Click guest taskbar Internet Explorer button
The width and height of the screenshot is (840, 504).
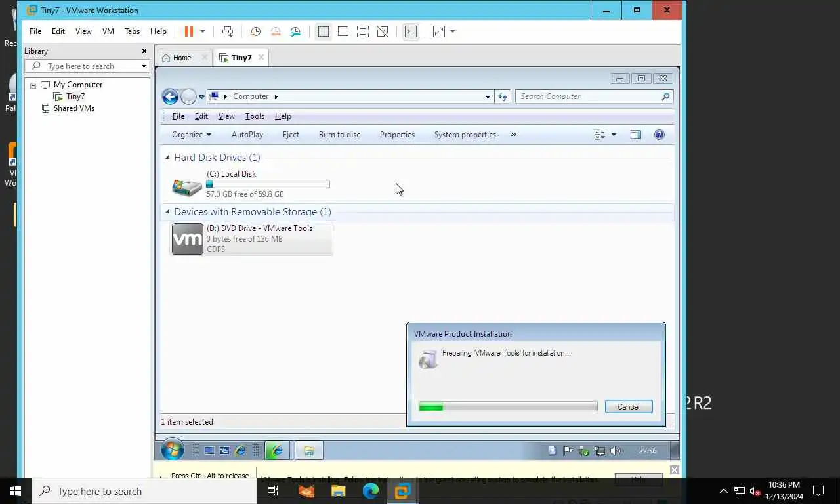278,450
